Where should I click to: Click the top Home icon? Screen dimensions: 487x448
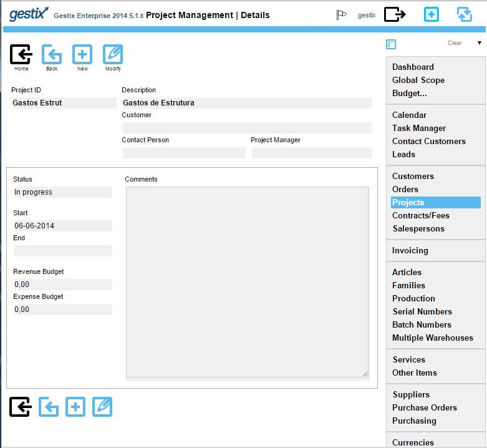(21, 54)
